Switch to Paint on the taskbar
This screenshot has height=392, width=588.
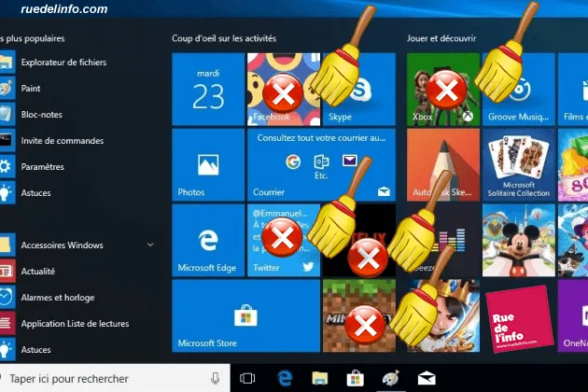pos(391,379)
